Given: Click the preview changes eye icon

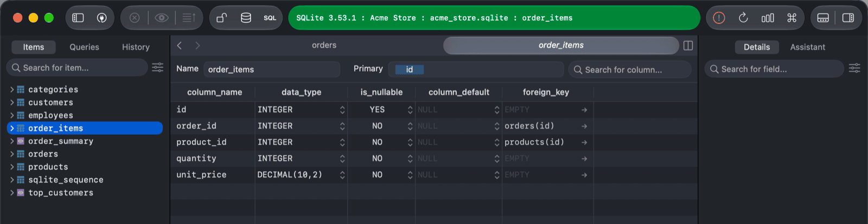Looking at the screenshot, I should tap(162, 18).
